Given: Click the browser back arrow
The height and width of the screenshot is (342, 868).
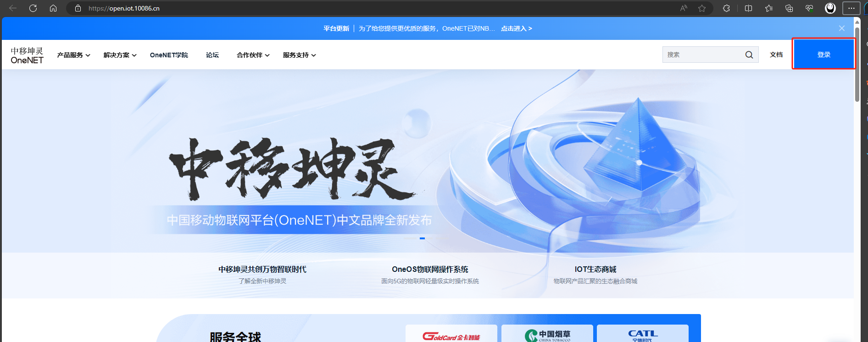Looking at the screenshot, I should (13, 8).
